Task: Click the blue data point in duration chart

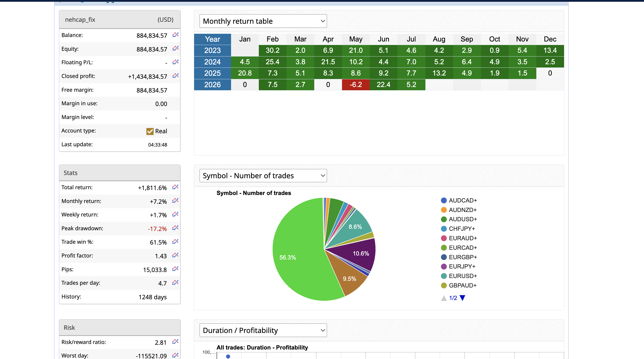Action: [228, 356]
